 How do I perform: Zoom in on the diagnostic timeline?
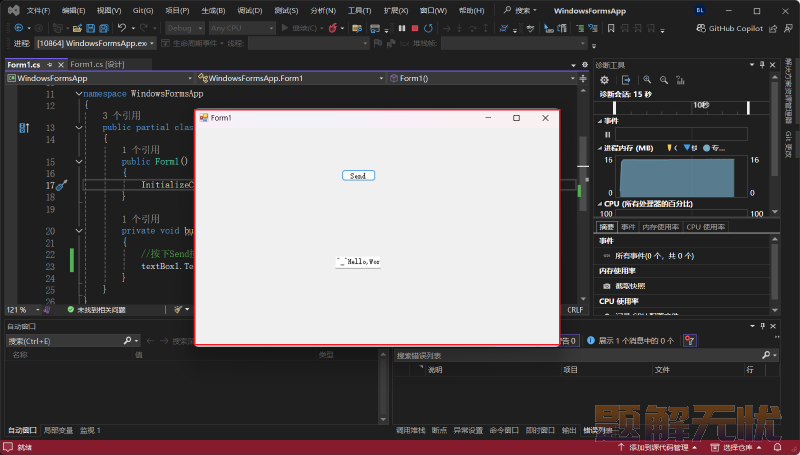[x=647, y=80]
